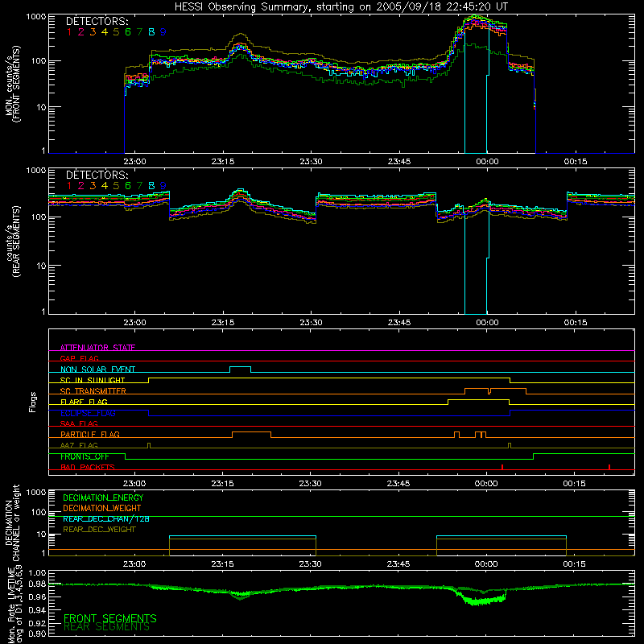Pick yellow detector 4 in rear segments legend
Viewport: 644px width, 644px height.
tap(105, 186)
